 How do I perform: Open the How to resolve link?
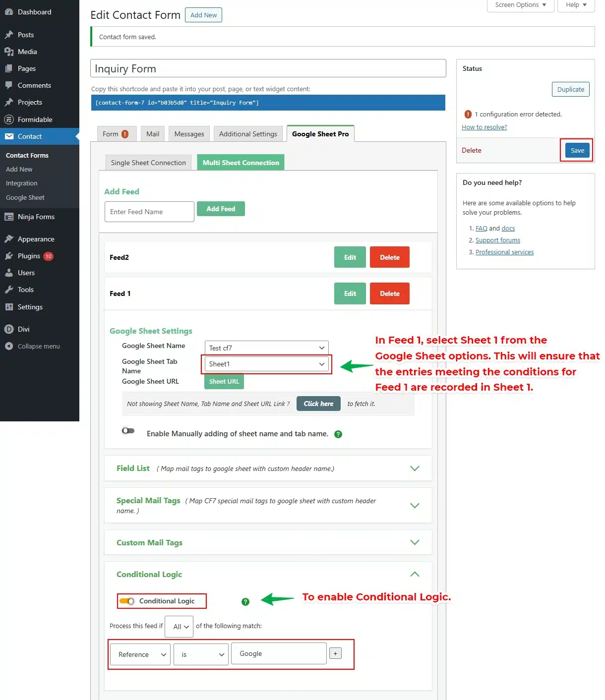484,127
